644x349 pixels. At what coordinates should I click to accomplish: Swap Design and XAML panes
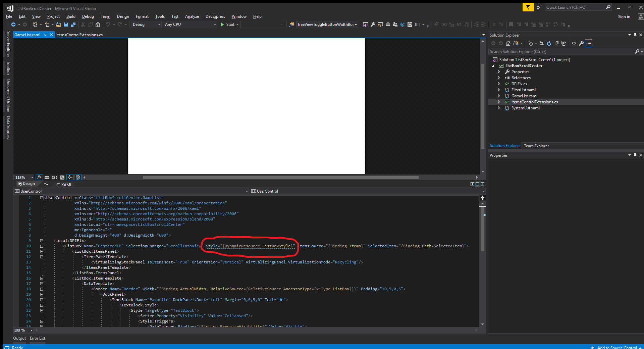(46, 184)
